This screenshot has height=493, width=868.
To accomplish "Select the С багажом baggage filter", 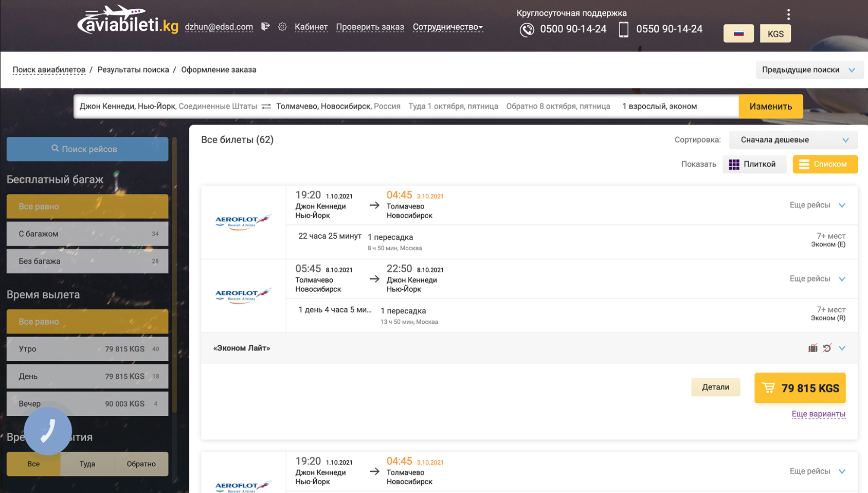I will click(x=87, y=234).
